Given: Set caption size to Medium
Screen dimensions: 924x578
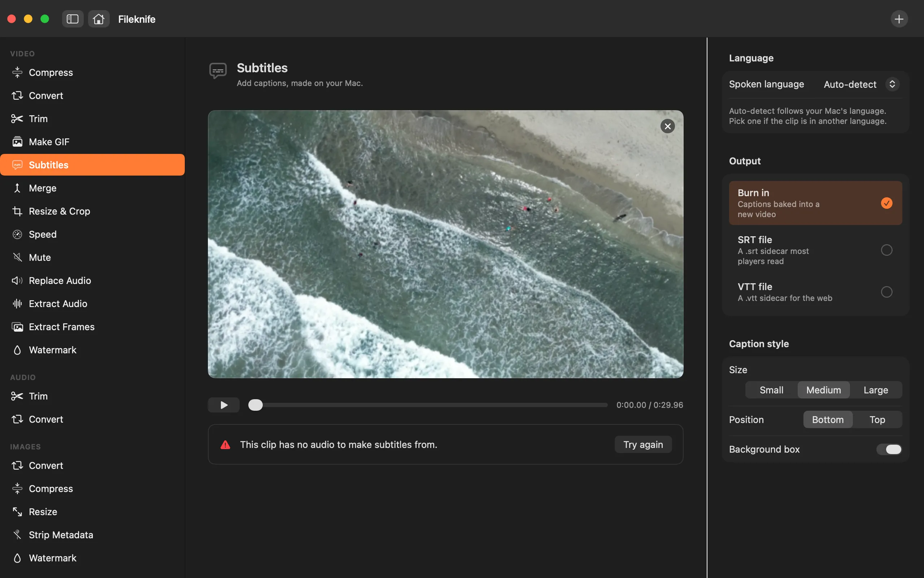Looking at the screenshot, I should coord(824,390).
